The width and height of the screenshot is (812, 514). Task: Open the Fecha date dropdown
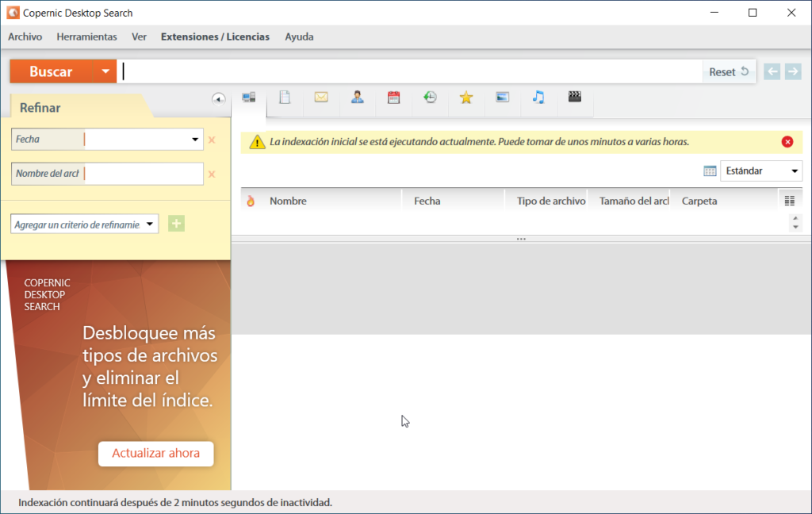(x=195, y=140)
